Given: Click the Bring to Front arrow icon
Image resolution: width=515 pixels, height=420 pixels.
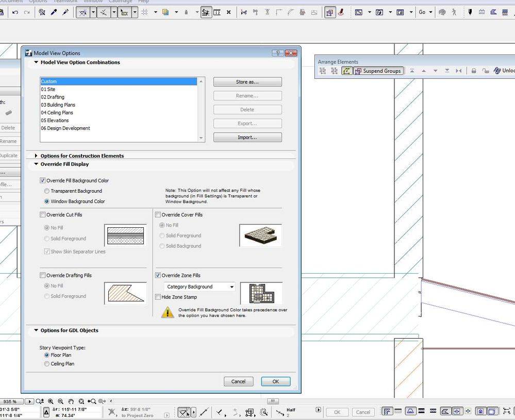Looking at the screenshot, I should coord(412,71).
